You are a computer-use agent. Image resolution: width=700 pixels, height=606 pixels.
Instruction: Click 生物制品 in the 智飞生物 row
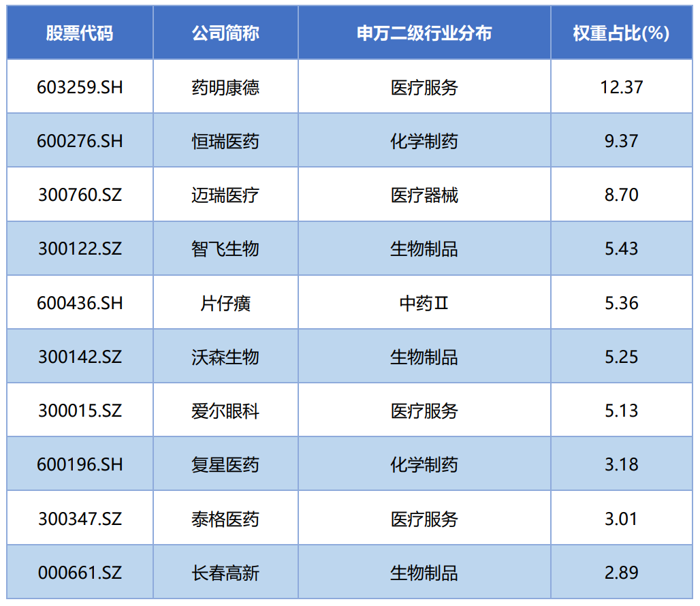point(424,249)
